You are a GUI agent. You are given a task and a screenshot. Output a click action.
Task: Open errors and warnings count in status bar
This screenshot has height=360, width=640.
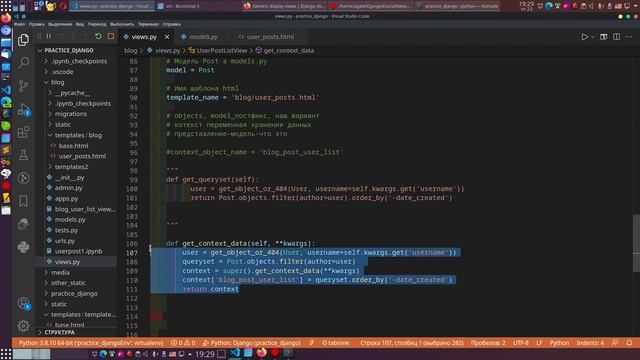coord(183,343)
